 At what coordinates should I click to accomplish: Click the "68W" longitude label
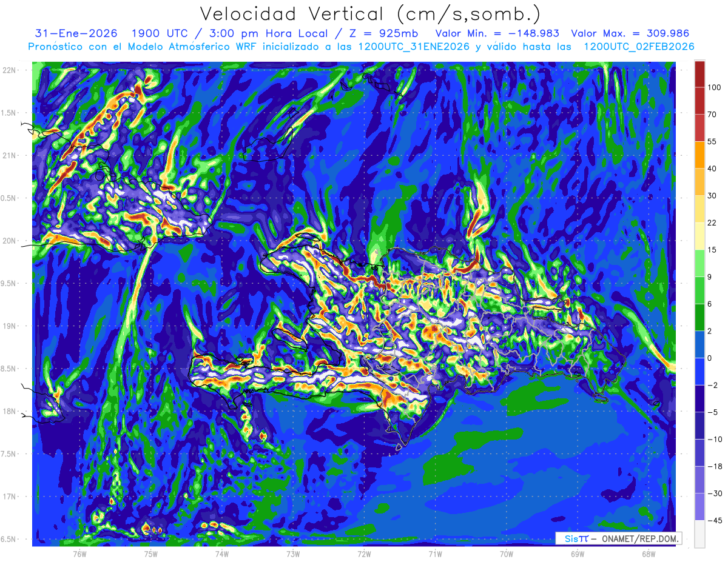[649, 554]
